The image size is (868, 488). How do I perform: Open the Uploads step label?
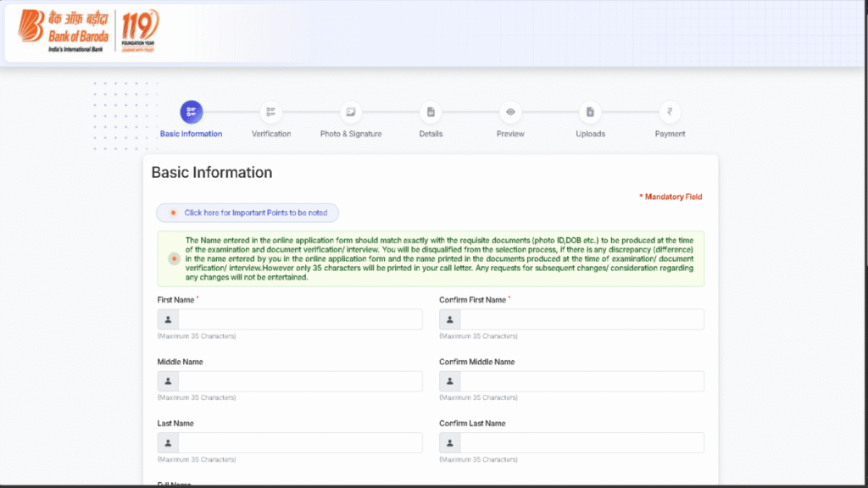click(590, 134)
